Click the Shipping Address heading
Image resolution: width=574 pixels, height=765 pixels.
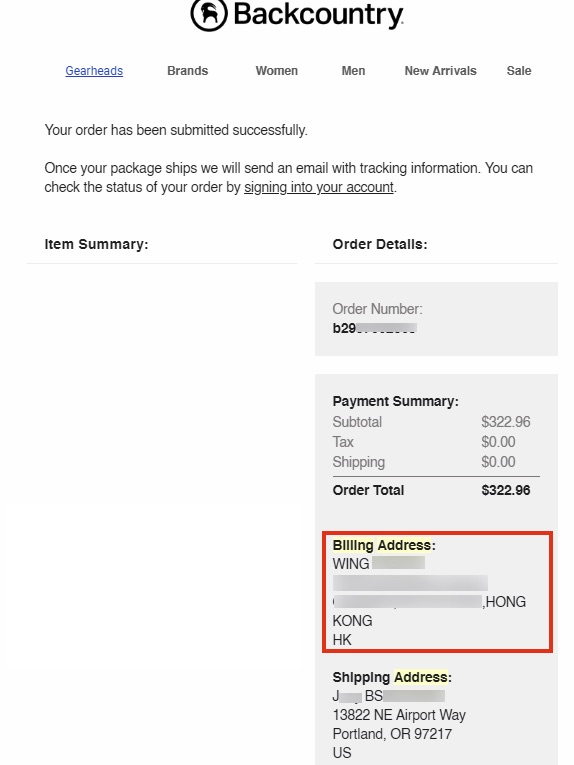click(x=392, y=677)
